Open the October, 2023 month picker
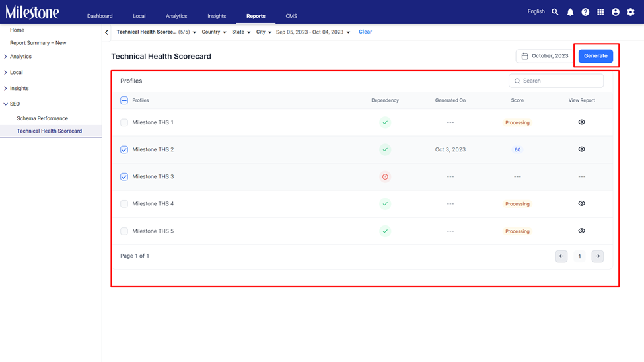 [x=545, y=56]
